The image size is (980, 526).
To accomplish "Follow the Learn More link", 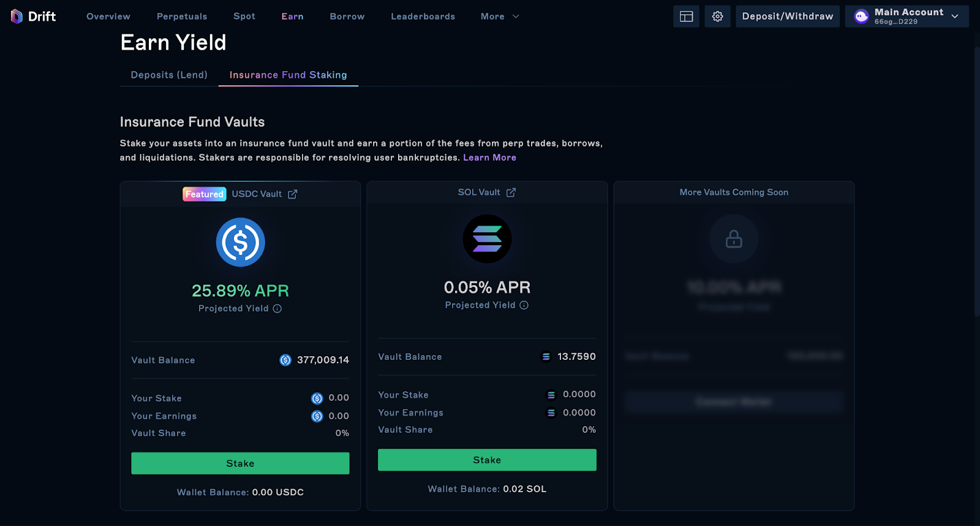I will point(489,158).
